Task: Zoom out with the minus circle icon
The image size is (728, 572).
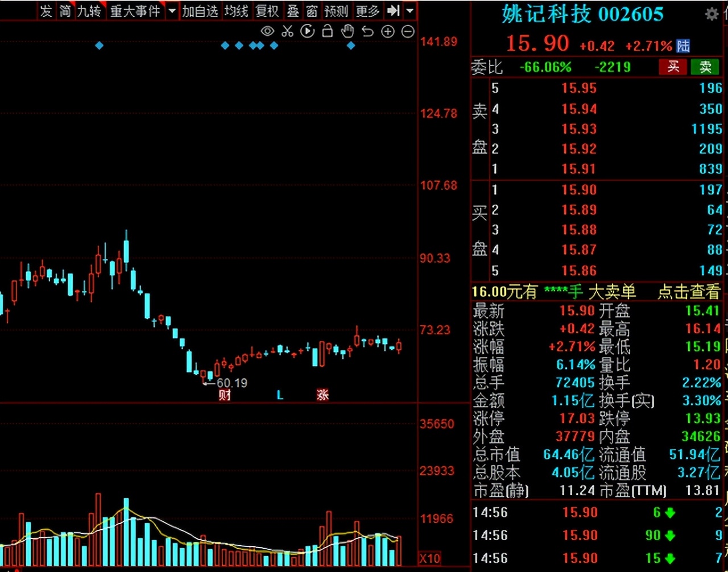Action: click(x=408, y=32)
